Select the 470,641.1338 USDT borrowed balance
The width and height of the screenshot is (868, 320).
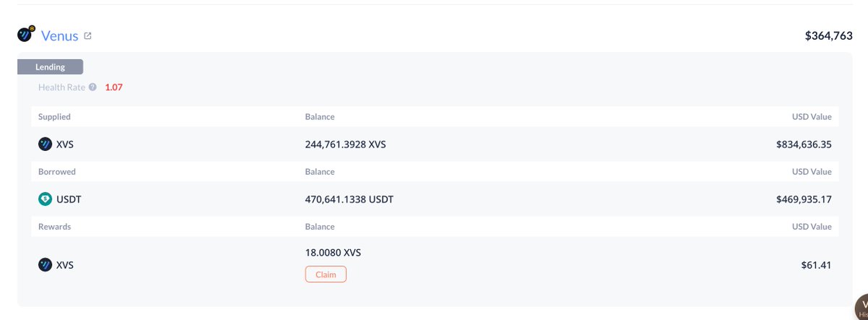click(349, 199)
